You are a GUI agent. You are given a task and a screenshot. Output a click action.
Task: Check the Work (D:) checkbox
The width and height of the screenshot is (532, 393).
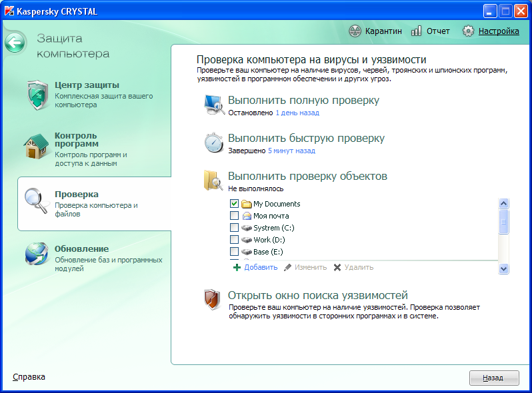[x=234, y=240]
